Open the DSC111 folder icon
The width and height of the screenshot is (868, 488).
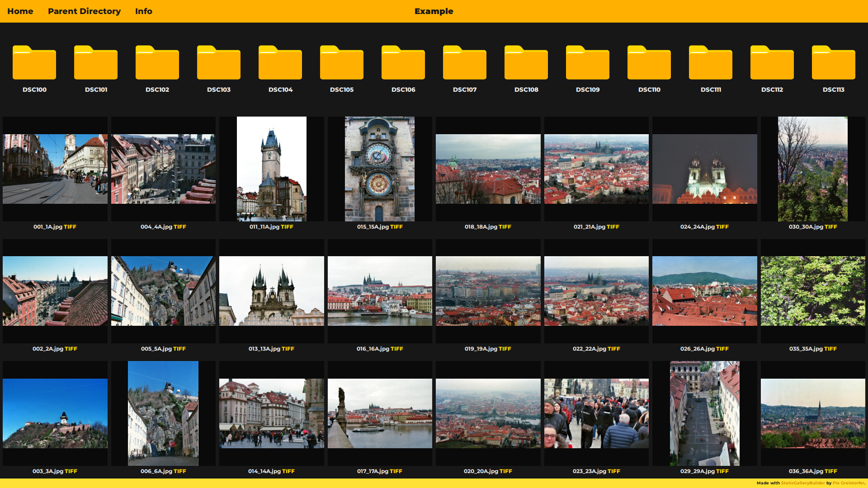click(711, 63)
